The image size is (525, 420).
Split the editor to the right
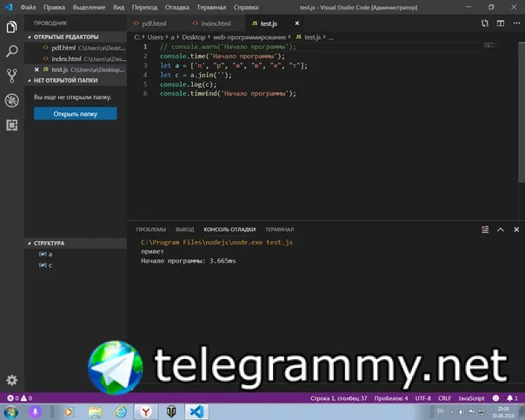tap(501, 23)
